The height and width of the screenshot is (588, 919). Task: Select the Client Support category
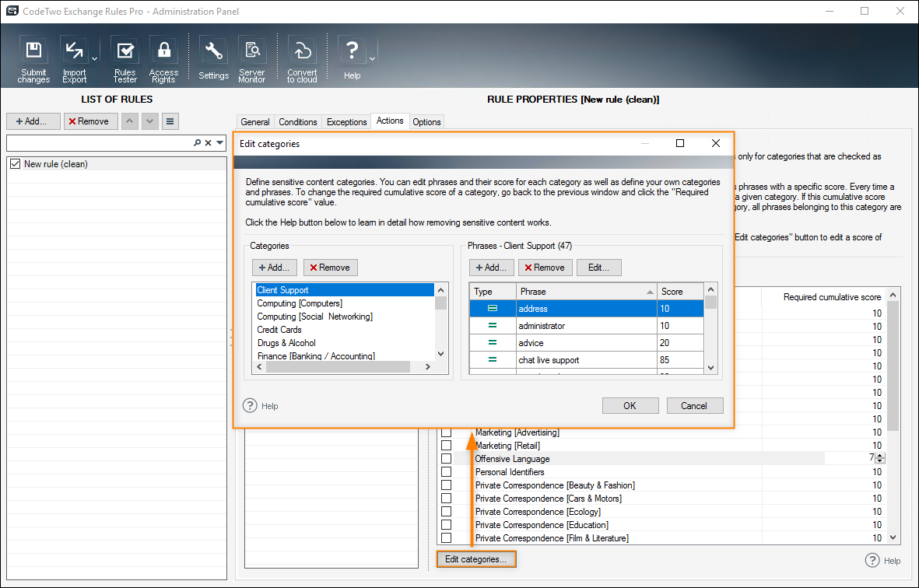click(x=346, y=290)
